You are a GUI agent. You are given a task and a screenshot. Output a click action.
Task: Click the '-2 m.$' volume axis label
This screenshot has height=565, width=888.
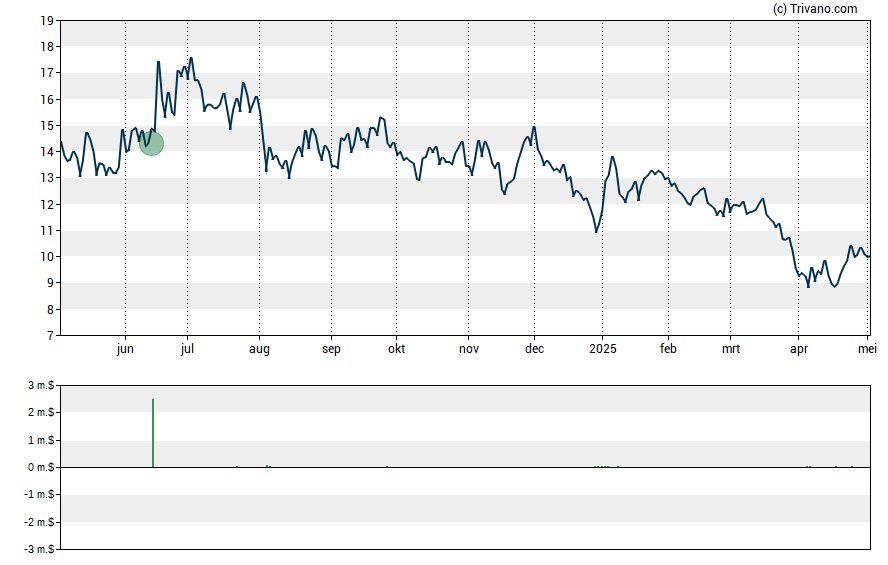pyautogui.click(x=39, y=522)
